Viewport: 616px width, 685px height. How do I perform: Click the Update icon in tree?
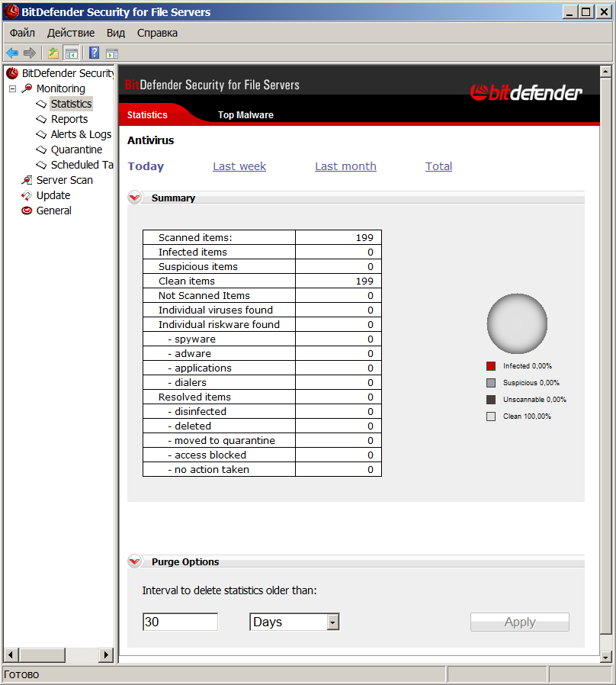pos(27,195)
